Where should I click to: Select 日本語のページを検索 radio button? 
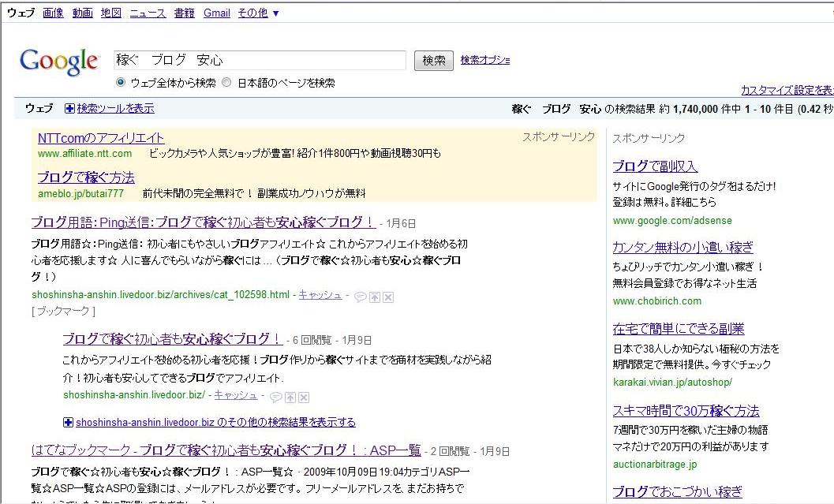click(x=226, y=82)
